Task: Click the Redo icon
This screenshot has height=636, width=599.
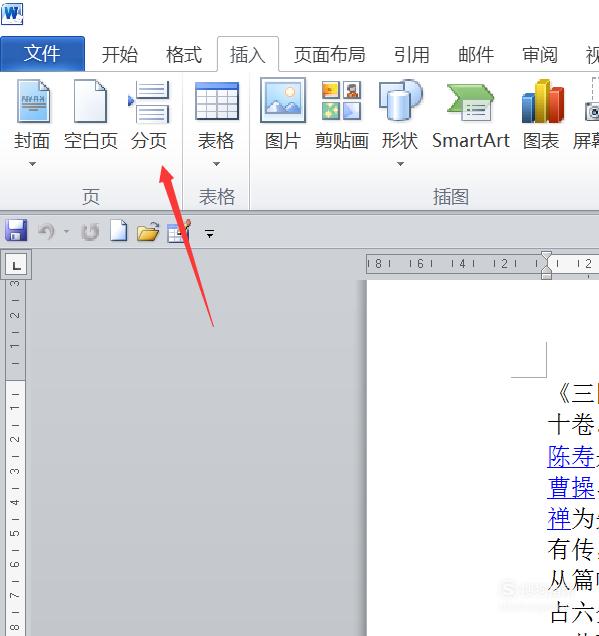Action: (90, 232)
